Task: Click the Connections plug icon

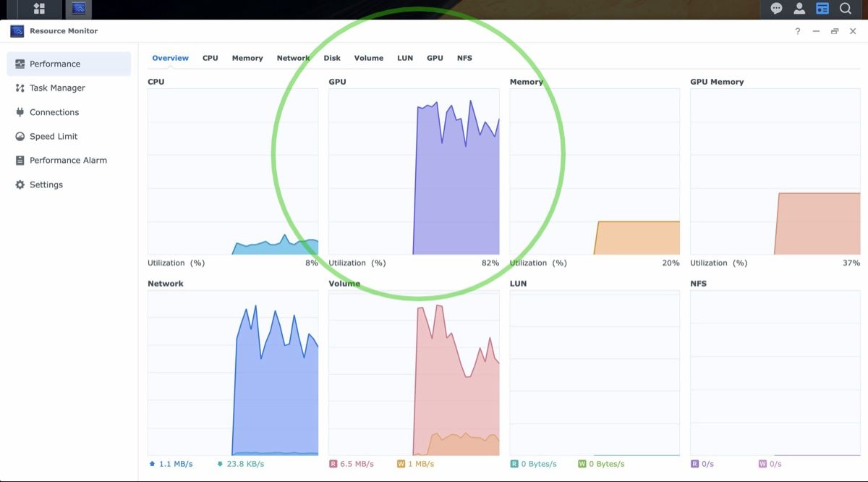Action: pyautogui.click(x=20, y=112)
